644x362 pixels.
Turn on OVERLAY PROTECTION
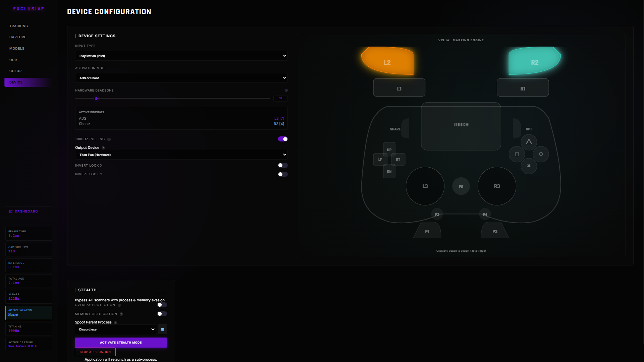click(x=162, y=305)
